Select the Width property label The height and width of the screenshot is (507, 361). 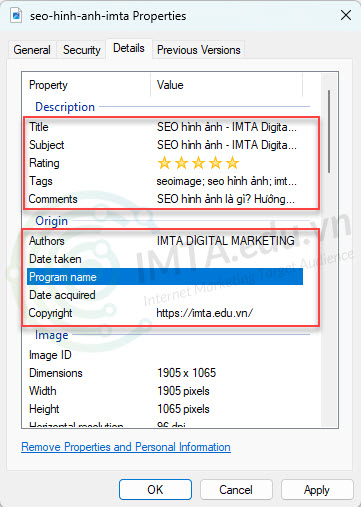tap(43, 391)
